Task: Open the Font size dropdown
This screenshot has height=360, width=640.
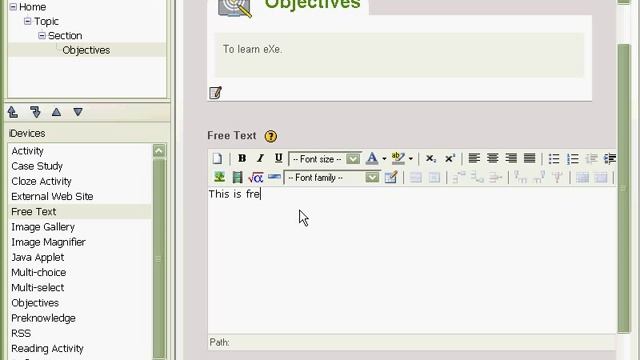Action: pyautogui.click(x=325, y=159)
